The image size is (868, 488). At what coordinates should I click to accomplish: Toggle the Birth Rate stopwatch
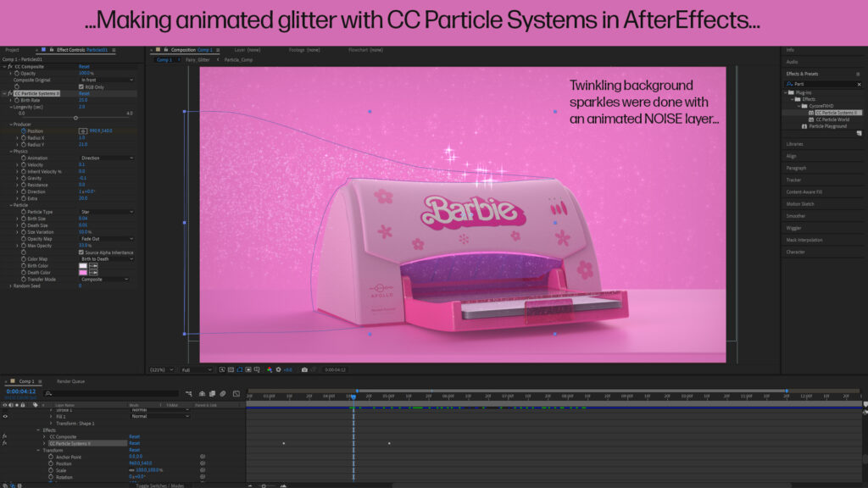[17, 100]
